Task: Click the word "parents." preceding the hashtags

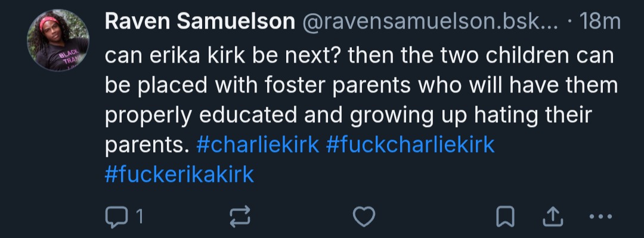Action: (x=147, y=145)
